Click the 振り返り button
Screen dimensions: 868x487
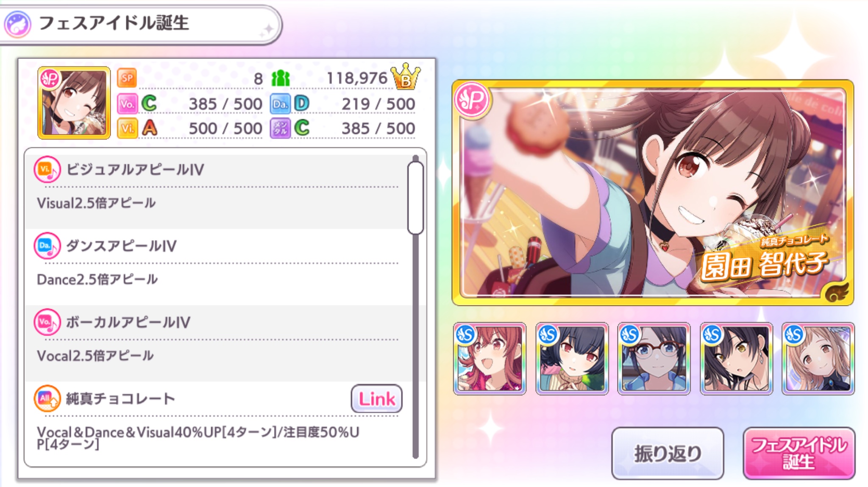[x=668, y=453]
